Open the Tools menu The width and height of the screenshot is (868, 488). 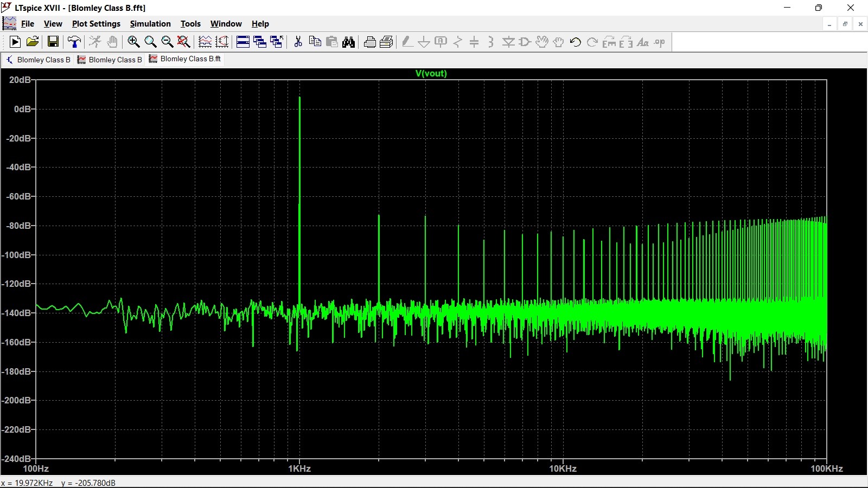pyautogui.click(x=190, y=24)
